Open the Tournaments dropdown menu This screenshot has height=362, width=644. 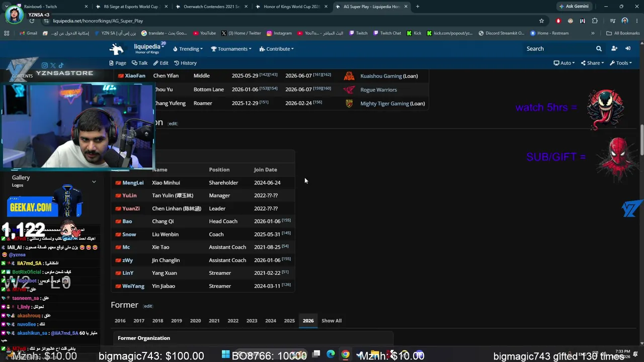click(x=231, y=49)
